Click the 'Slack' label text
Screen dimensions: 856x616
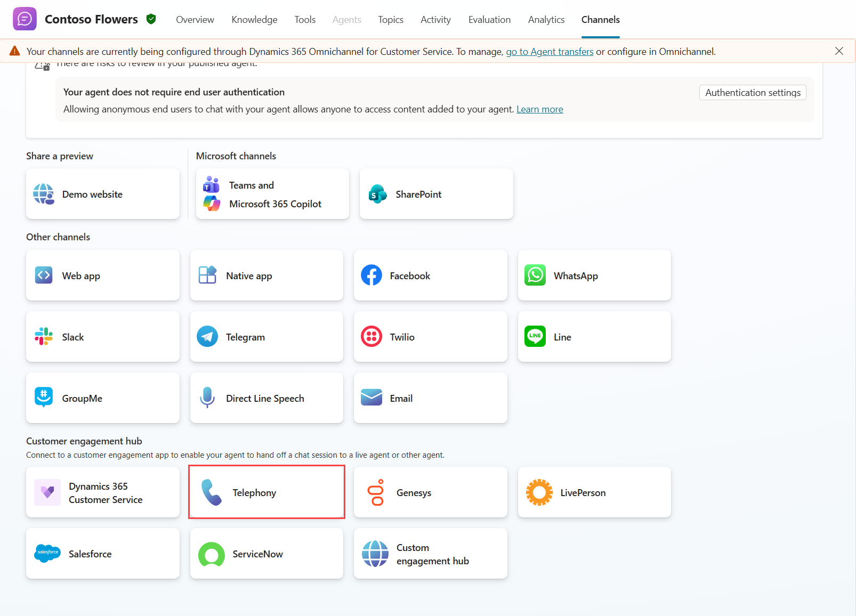(x=73, y=337)
